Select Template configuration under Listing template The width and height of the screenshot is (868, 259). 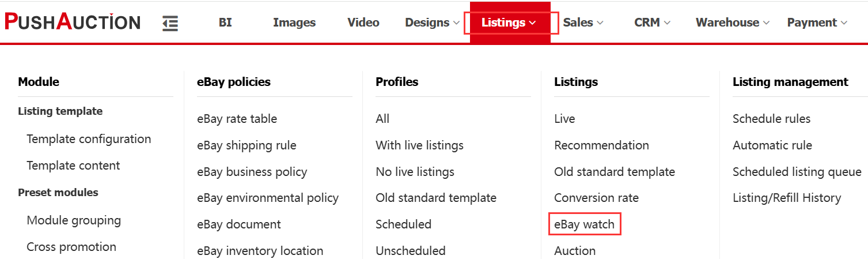89,139
